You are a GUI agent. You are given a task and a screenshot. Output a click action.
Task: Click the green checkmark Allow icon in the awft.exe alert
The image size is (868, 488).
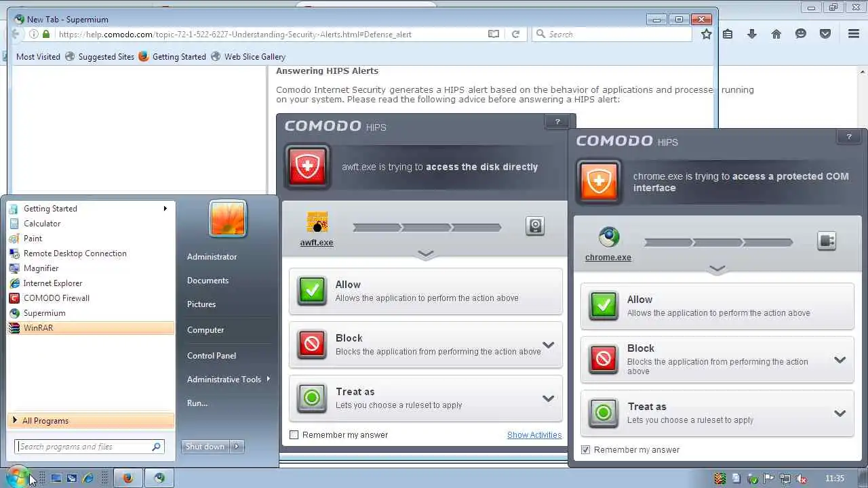coord(312,291)
